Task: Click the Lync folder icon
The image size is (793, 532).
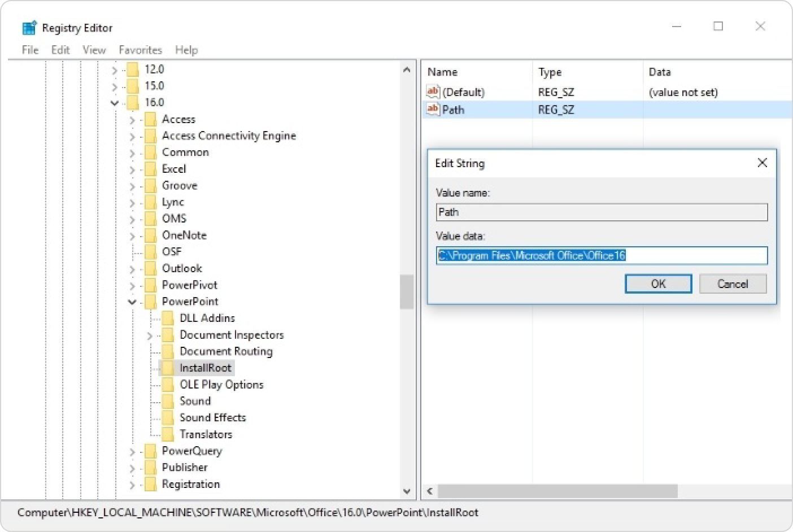Action: pos(150,202)
